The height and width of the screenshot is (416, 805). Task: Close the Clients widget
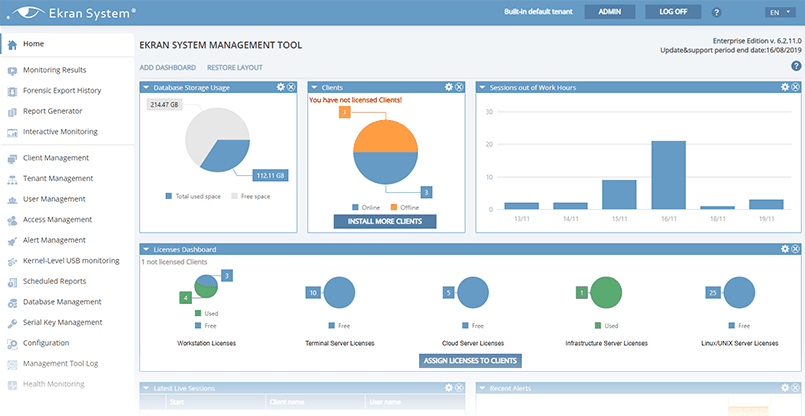[x=459, y=87]
